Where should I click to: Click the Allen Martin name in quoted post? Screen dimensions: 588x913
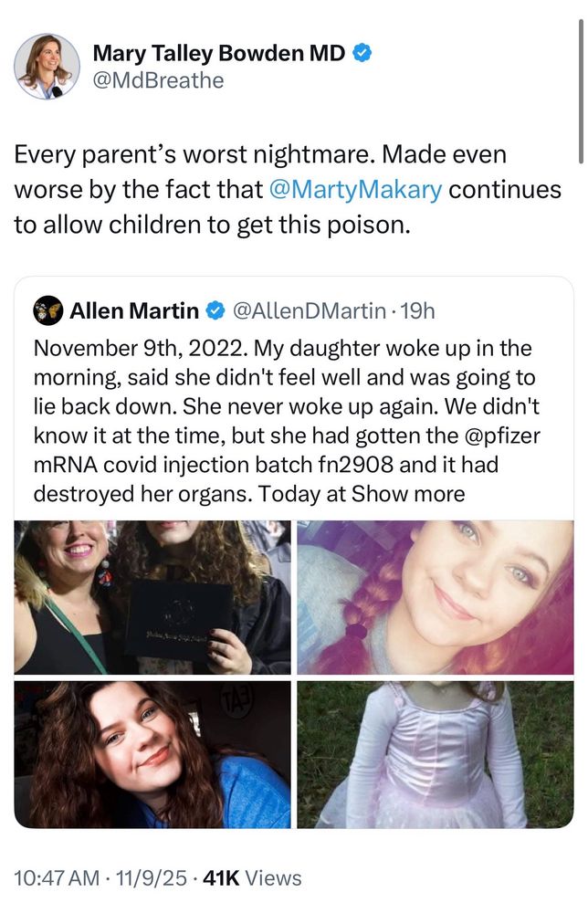[133, 311]
